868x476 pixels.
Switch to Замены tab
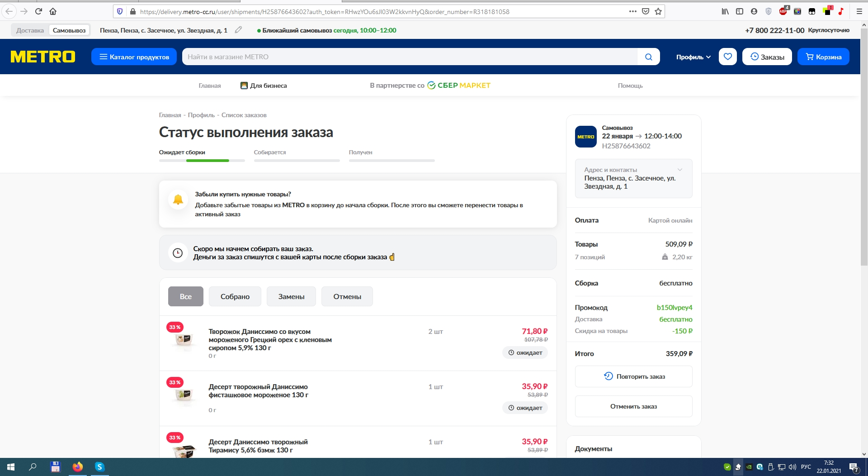tap(291, 296)
